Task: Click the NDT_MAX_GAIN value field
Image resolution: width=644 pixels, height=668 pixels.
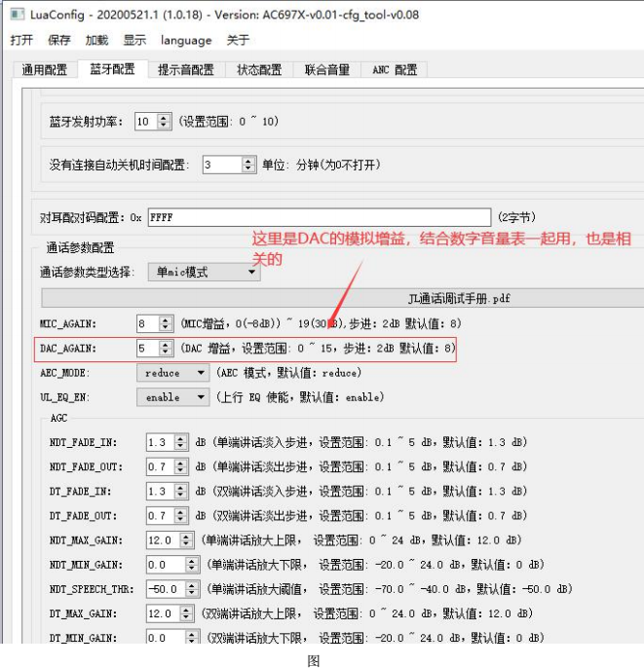Action: 164,540
